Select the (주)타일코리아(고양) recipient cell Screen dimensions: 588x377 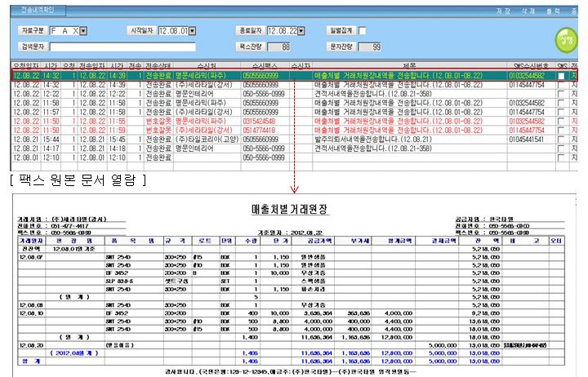[207, 140]
